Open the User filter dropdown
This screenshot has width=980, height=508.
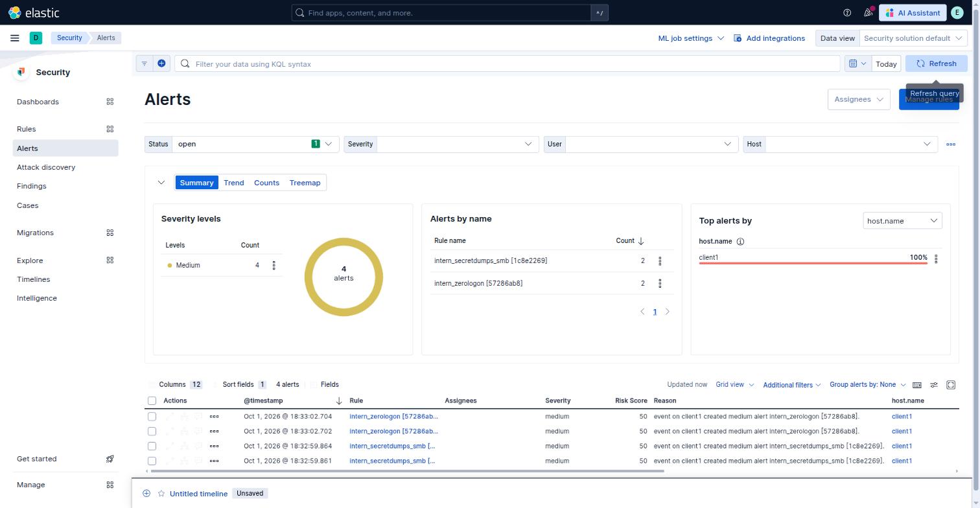pyautogui.click(x=651, y=144)
